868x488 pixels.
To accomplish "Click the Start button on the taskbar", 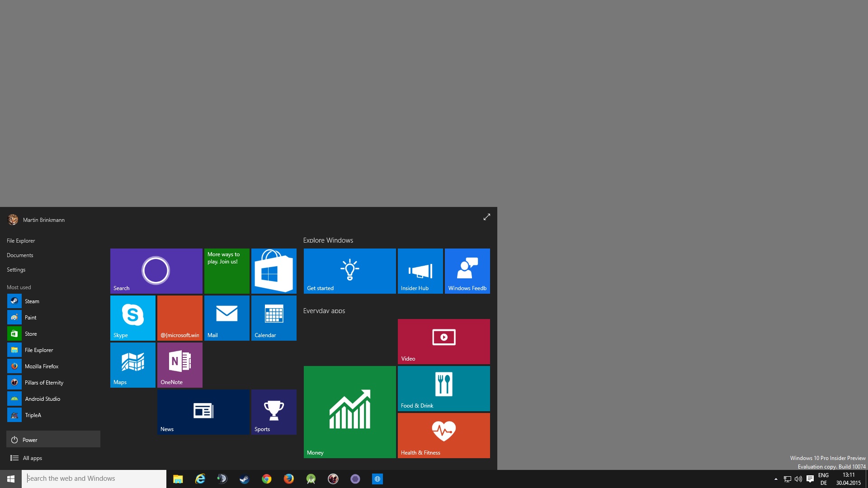I will coord(11,479).
